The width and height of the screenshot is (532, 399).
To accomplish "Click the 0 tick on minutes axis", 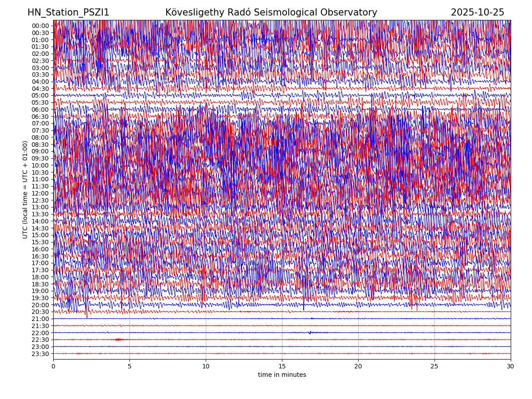I will [53, 367].
